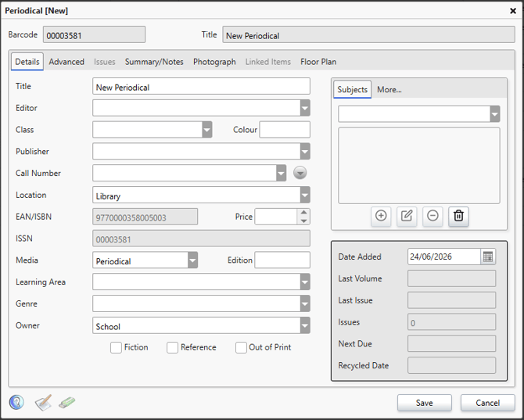524x420 pixels.
Task: Click the Colour field
Action: click(285, 130)
